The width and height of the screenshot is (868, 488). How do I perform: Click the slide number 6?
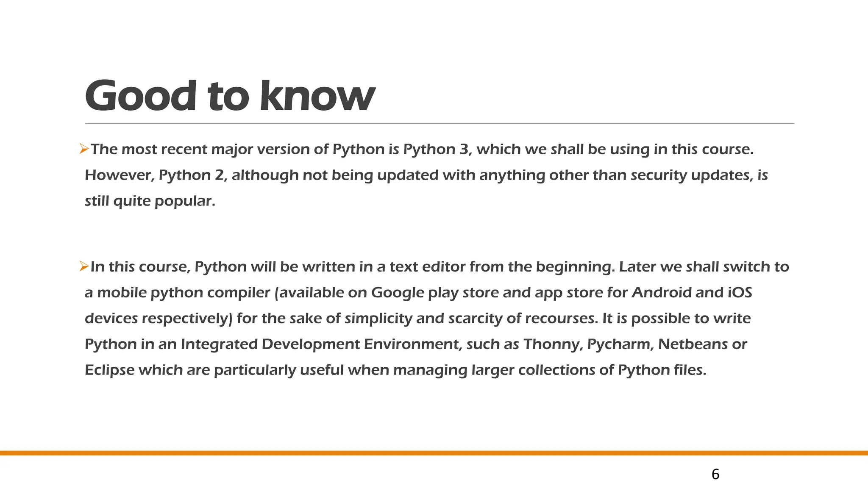(x=715, y=474)
